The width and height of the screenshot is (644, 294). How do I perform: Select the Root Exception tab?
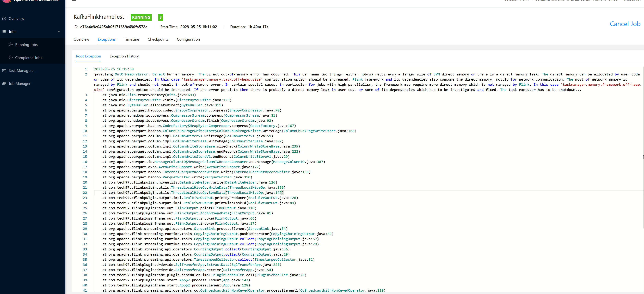(x=89, y=56)
